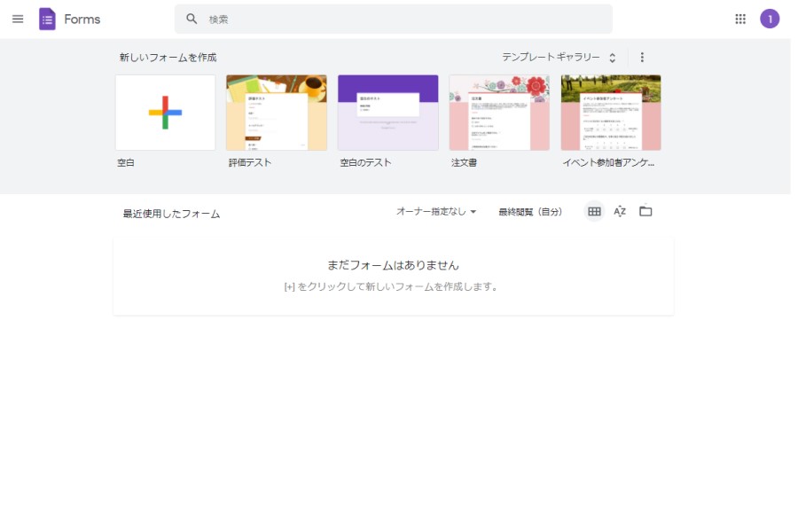Switch to grid view layout
Screen dimensions: 798x532
594,212
